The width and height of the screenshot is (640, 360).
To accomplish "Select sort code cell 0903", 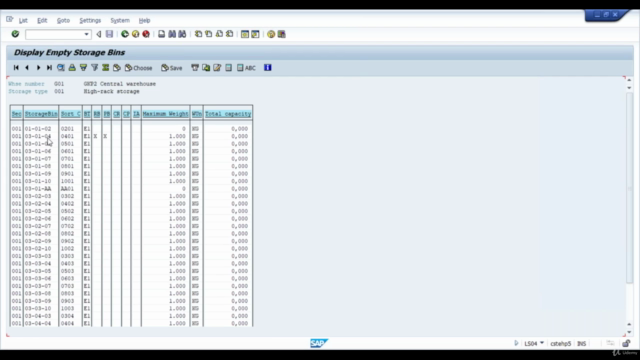I will [67, 301].
